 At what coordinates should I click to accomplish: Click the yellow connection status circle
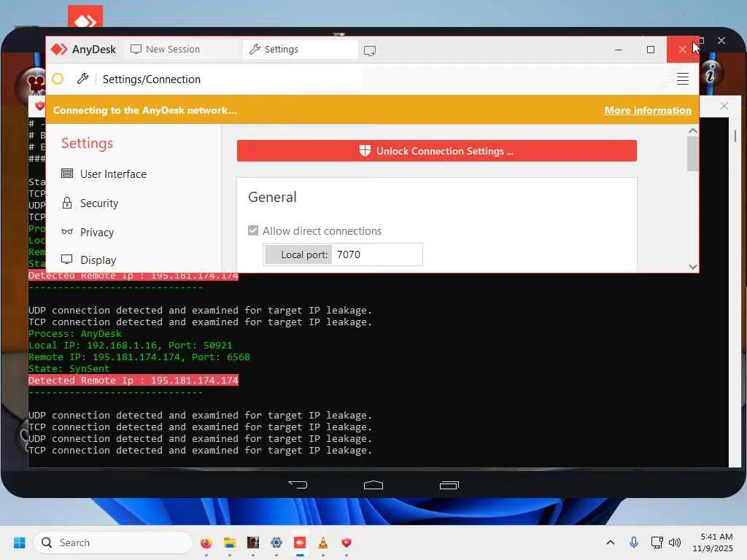click(x=58, y=79)
